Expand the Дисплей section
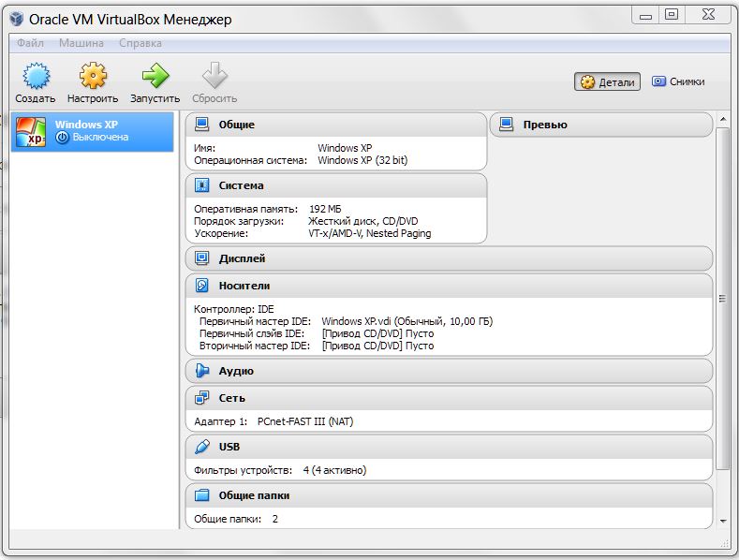Viewport: 739px width, 560px height. pos(450,258)
